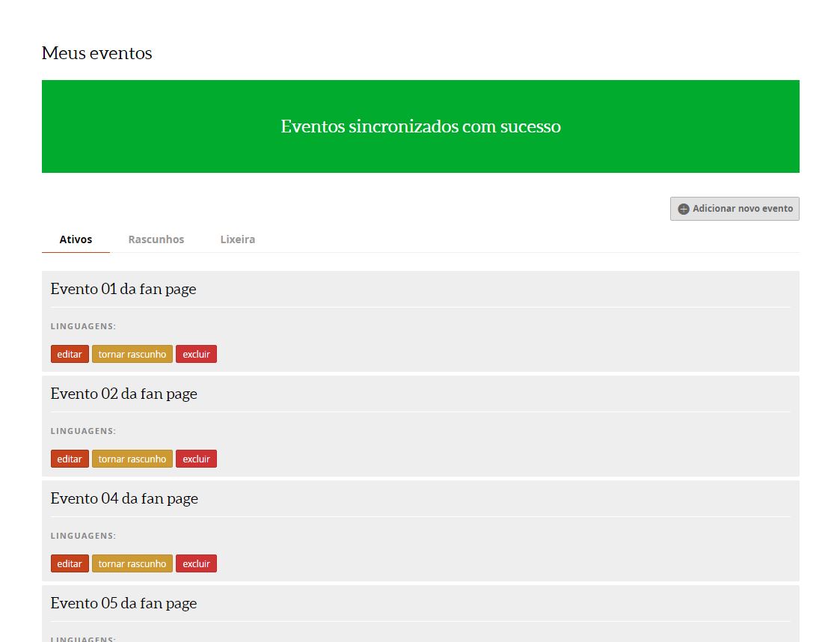Viewport: 840px width, 642px height.
Task: Click tornar rascunho for Evento 02
Action: [x=132, y=459]
